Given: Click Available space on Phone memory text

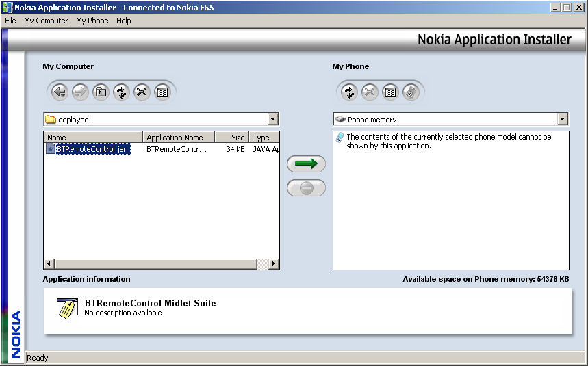Looking at the screenshot, I should (485, 279).
